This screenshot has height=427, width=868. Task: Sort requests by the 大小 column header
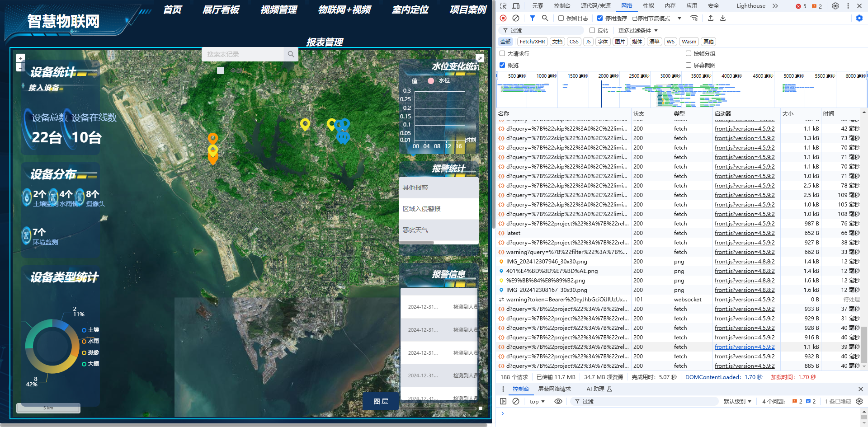point(800,114)
